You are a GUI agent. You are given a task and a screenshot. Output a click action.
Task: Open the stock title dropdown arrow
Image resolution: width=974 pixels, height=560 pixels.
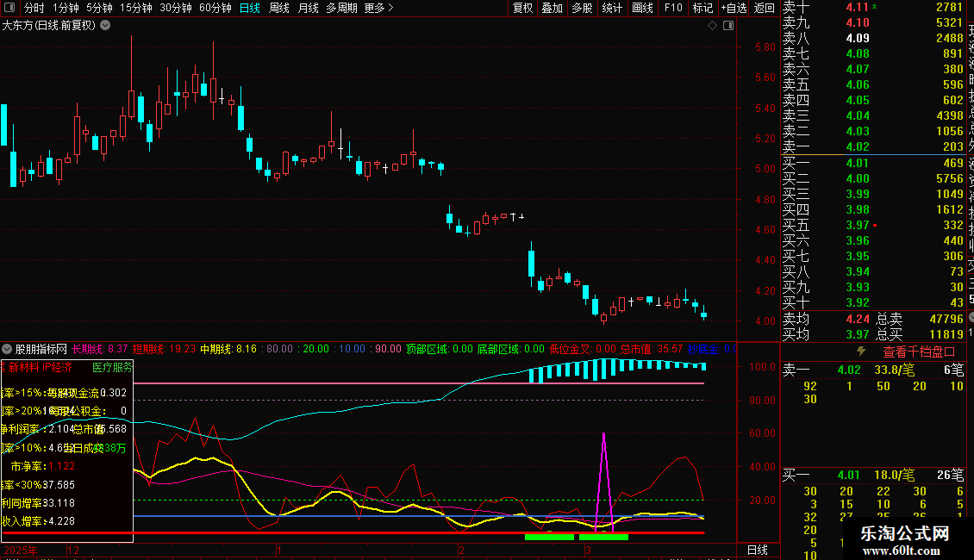(x=105, y=25)
